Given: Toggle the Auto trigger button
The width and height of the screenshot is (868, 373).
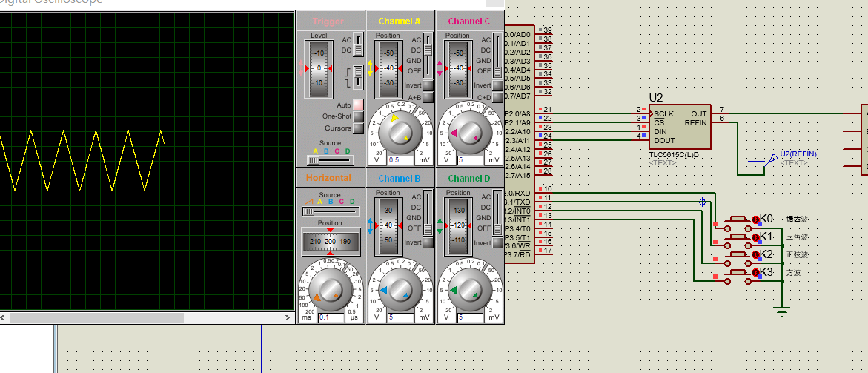Looking at the screenshot, I should (358, 105).
